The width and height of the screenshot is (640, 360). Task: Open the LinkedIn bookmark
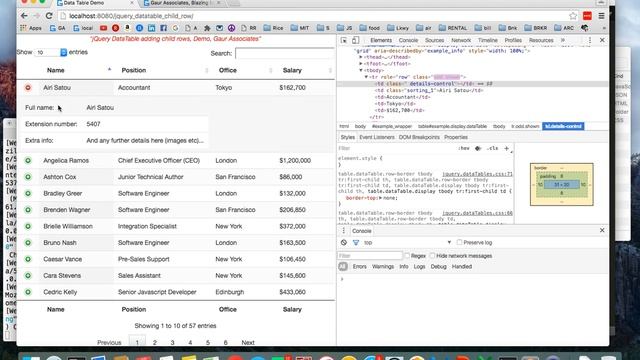[x=151, y=28]
